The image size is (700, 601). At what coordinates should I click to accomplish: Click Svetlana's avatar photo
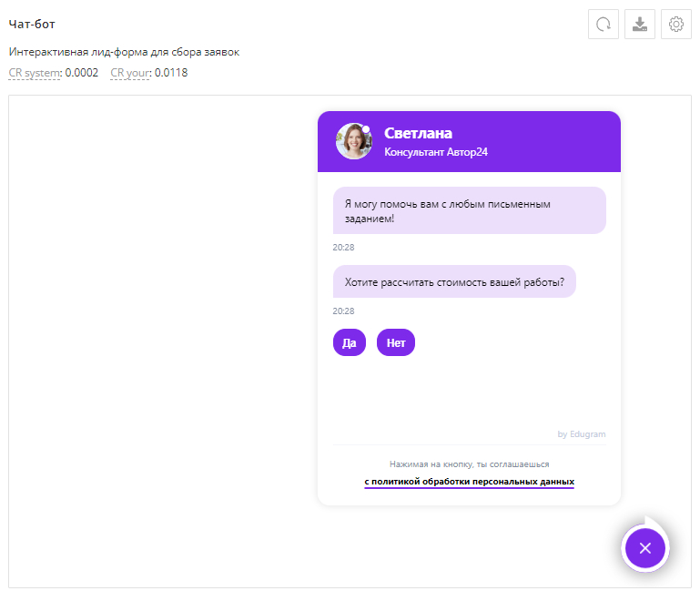[353, 141]
